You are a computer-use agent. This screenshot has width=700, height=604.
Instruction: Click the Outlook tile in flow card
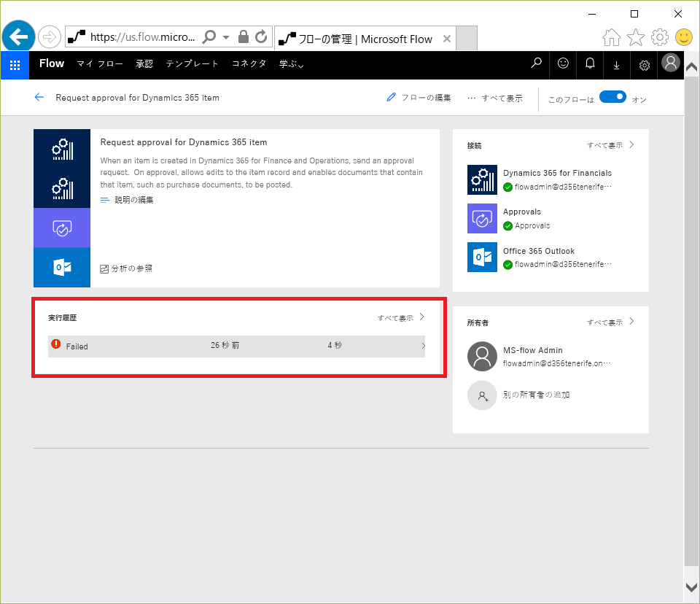[62, 267]
